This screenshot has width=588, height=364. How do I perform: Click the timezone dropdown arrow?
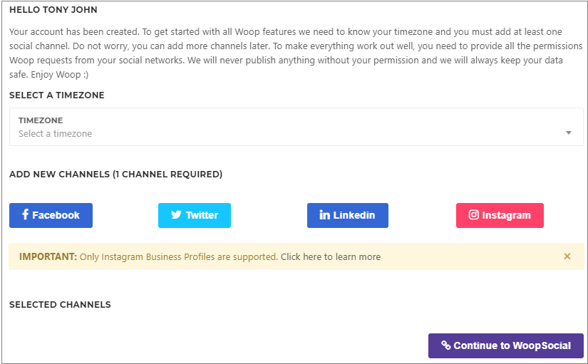(x=569, y=132)
